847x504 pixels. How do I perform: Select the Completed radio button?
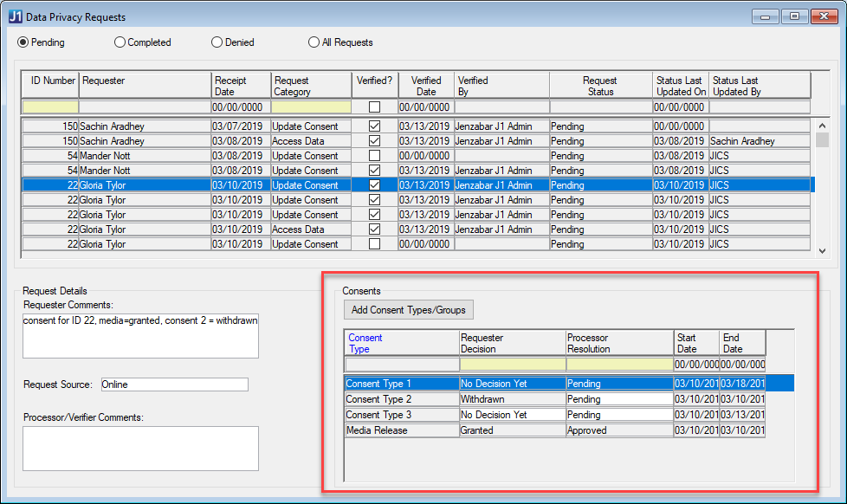120,42
